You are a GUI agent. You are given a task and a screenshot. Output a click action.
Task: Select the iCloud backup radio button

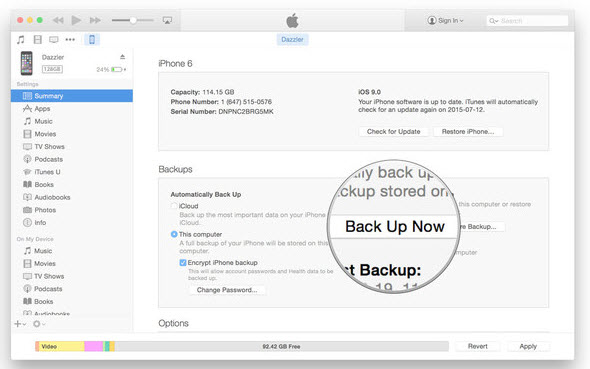click(174, 206)
